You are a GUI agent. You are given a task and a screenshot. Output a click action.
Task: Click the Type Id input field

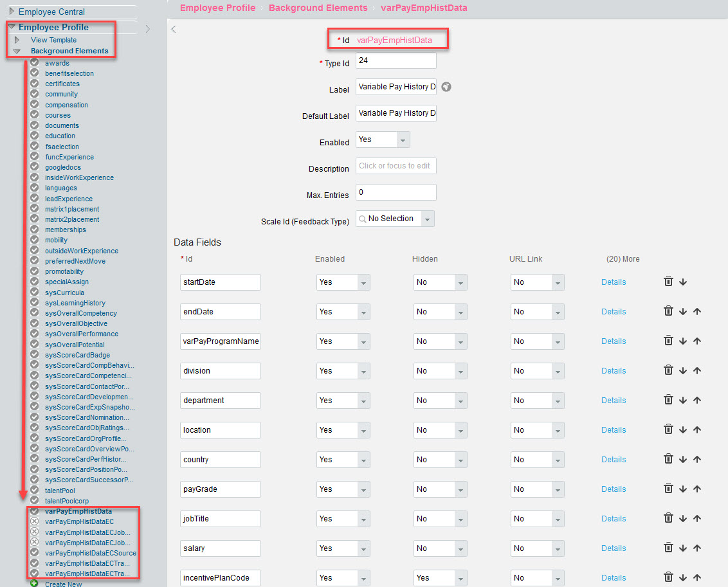pyautogui.click(x=396, y=60)
